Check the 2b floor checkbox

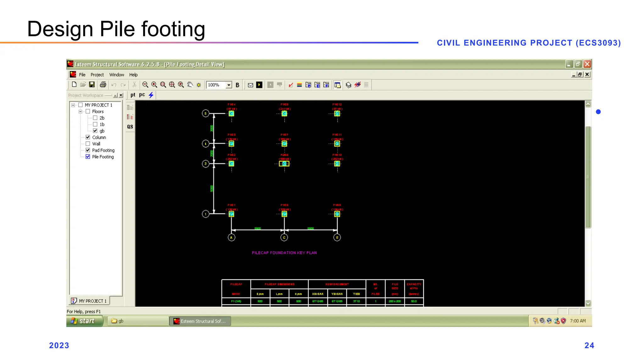click(x=95, y=118)
